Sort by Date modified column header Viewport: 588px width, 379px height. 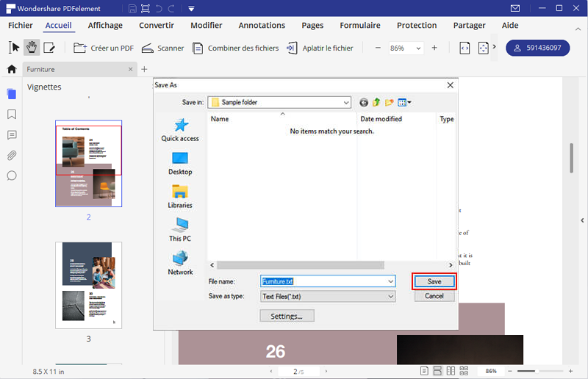point(381,119)
